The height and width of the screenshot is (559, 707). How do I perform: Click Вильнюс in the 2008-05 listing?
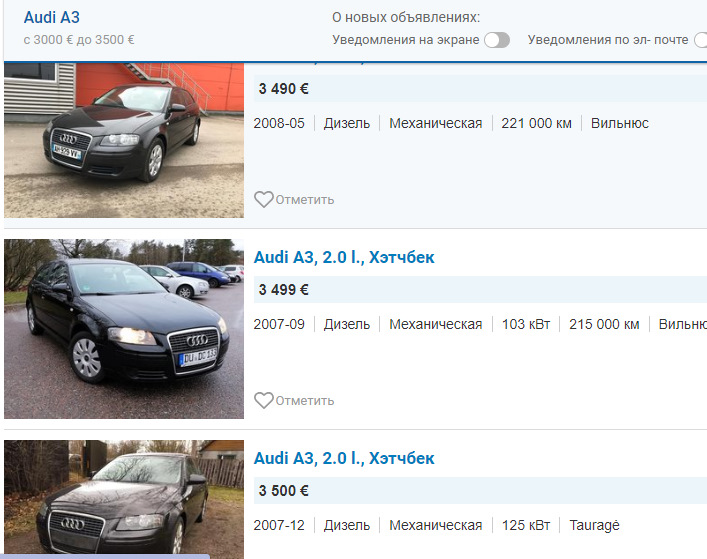[x=620, y=124]
